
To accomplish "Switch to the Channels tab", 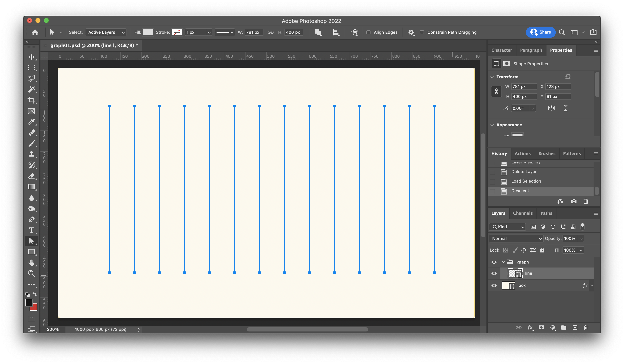I will pos(523,213).
